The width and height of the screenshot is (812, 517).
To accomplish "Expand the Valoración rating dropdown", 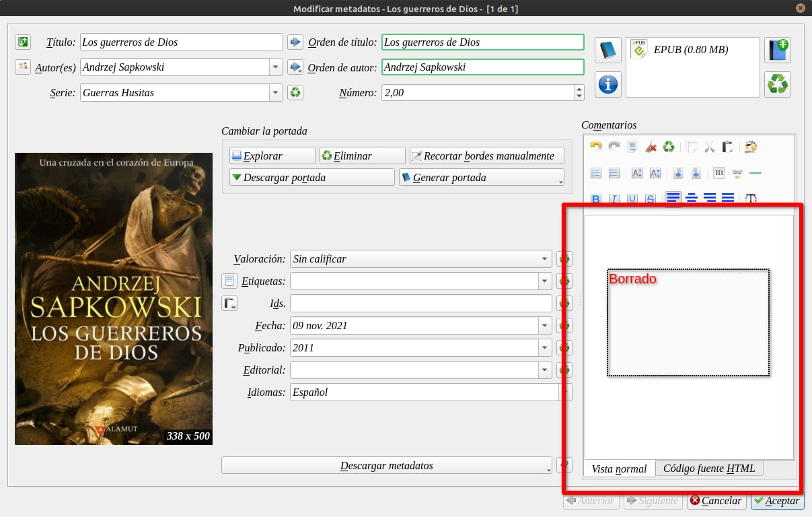I will click(544, 259).
